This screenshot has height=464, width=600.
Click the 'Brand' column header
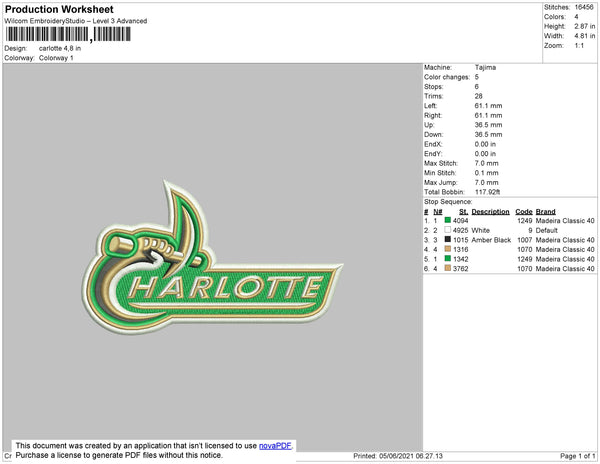[546, 212]
